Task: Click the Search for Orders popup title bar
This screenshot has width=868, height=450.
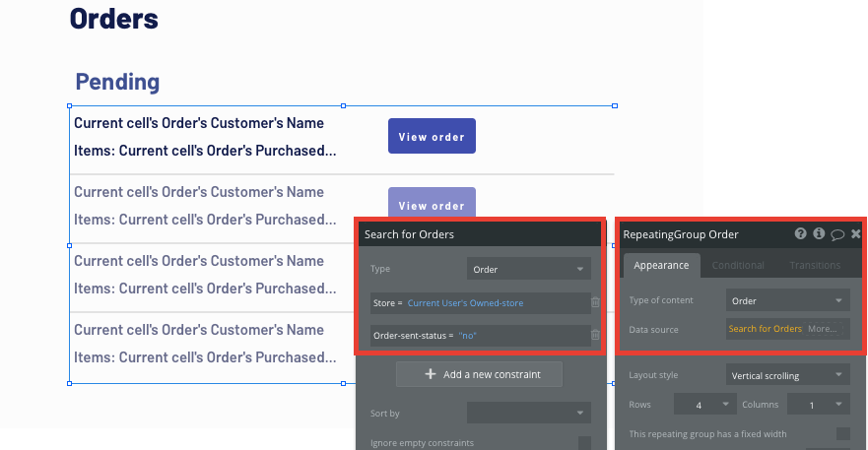Action: click(480, 234)
